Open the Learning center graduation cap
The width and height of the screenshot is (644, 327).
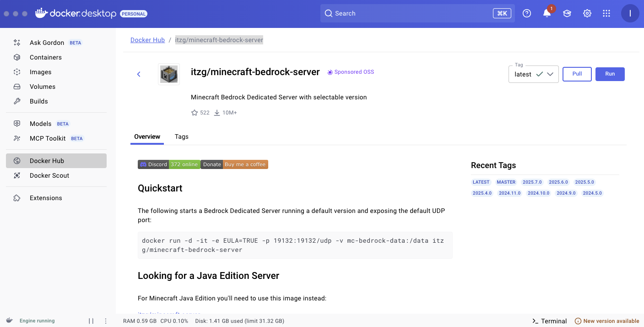567,13
